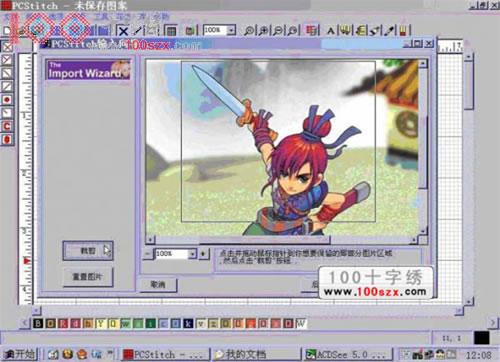Click the preview vertical scrollbar up arrow
The width and height of the screenshot is (500, 362).
click(423, 63)
